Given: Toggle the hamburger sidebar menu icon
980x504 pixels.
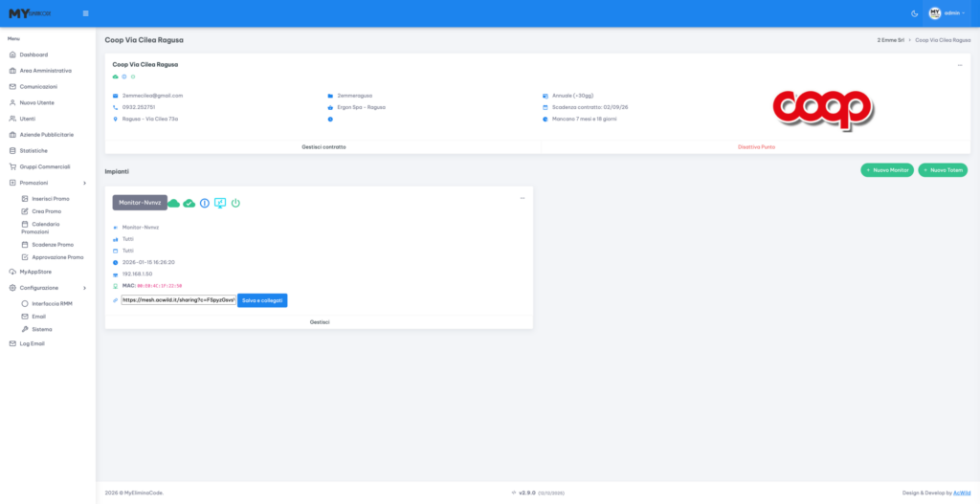Looking at the screenshot, I should click(85, 13).
